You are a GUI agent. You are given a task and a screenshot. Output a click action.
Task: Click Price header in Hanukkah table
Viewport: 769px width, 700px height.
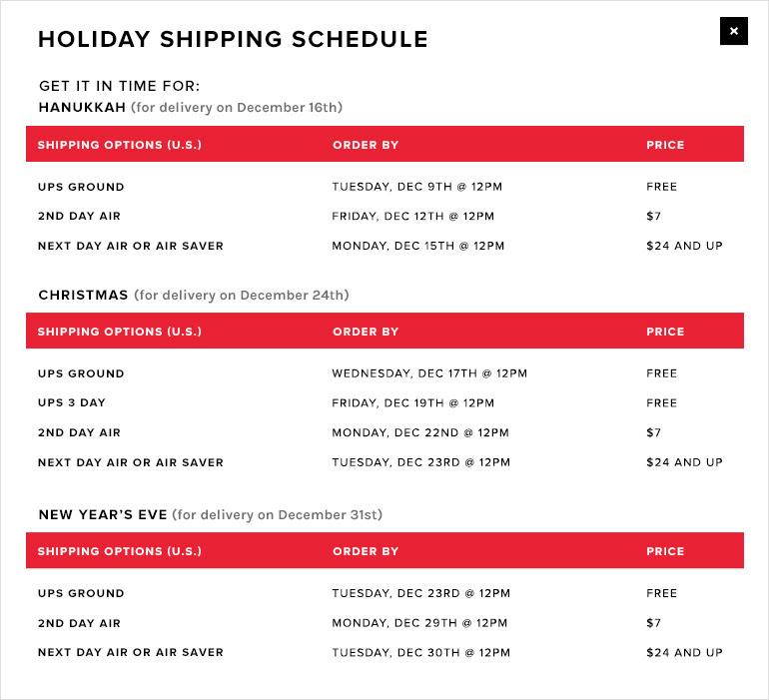point(665,145)
